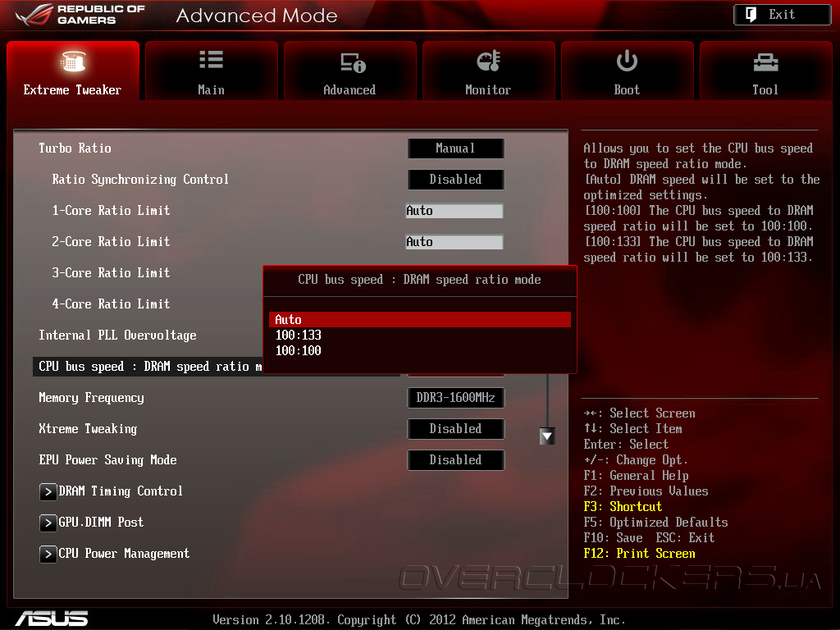Click the Ratio Synchronizing Control label
Screen dimensions: 840x630
140,180
